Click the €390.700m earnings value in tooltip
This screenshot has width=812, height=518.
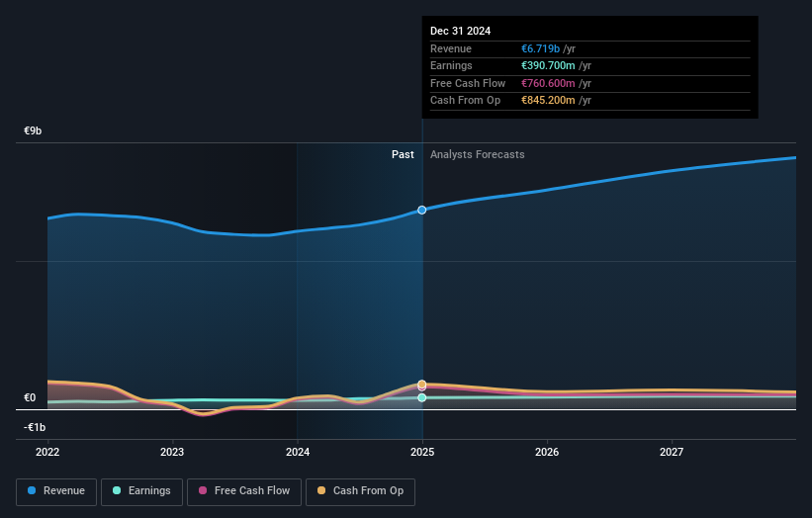click(548, 65)
